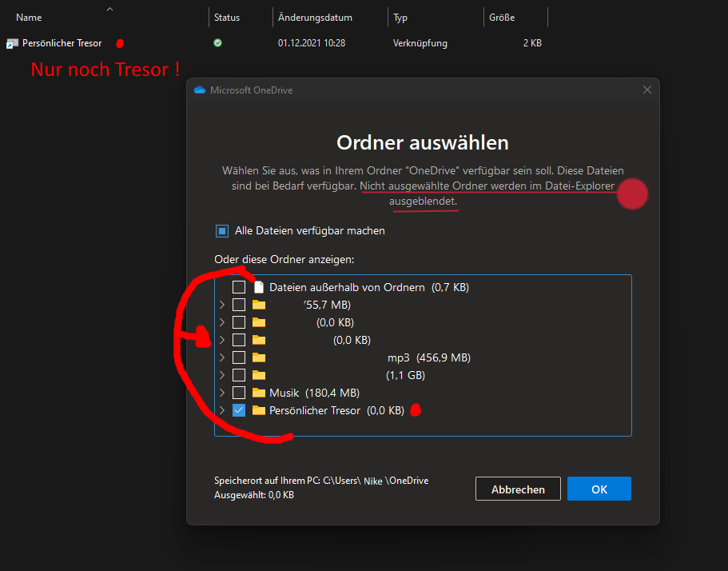Click the Ausgewählt: 0,0 KB text

254,495
